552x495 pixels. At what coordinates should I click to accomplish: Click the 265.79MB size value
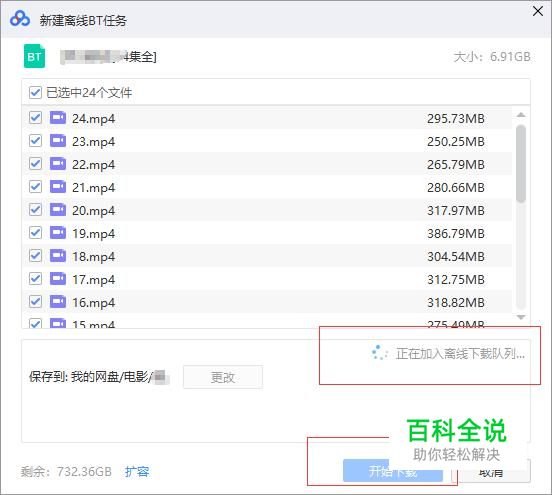[456, 164]
